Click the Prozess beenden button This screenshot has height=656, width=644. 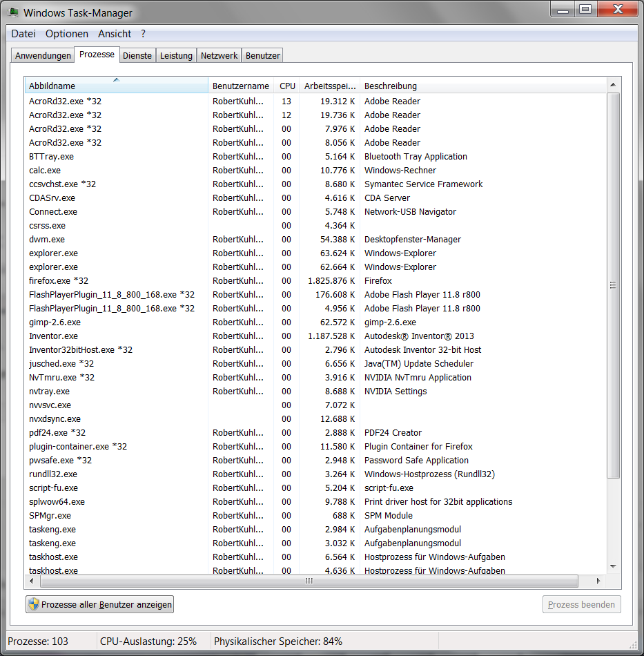(581, 604)
